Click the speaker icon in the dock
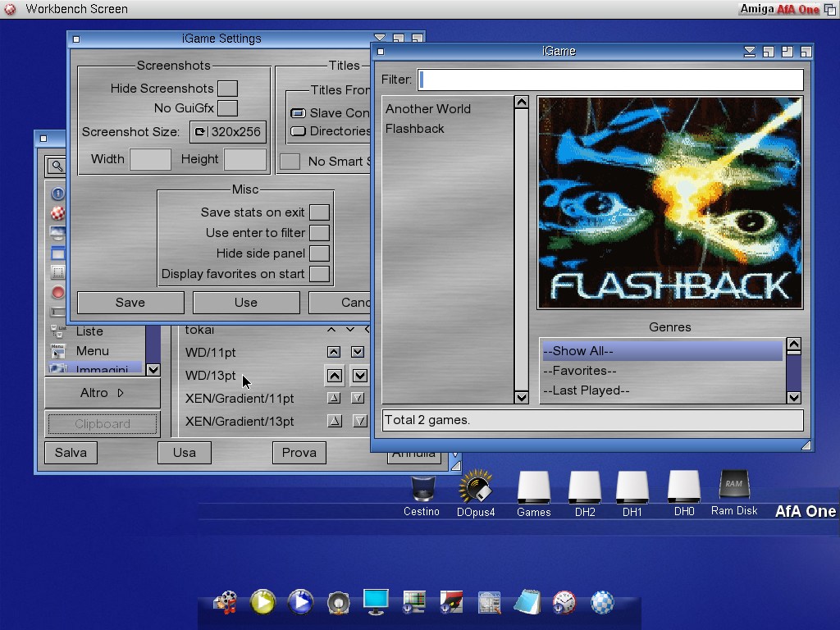The height and width of the screenshot is (630, 840). pyautogui.click(x=338, y=603)
